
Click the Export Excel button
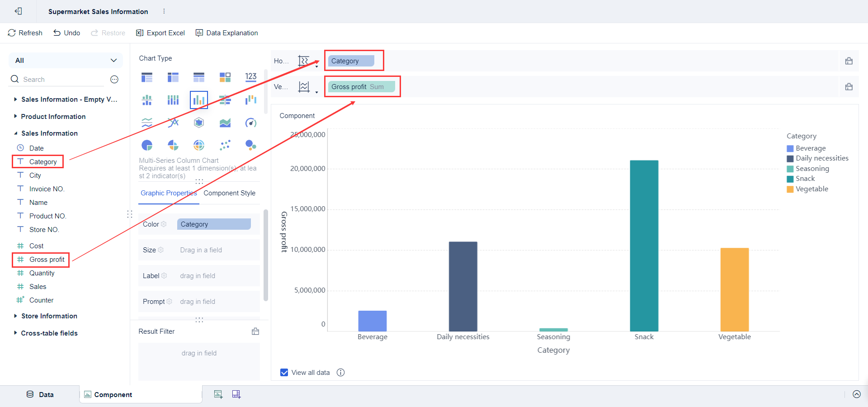(160, 33)
